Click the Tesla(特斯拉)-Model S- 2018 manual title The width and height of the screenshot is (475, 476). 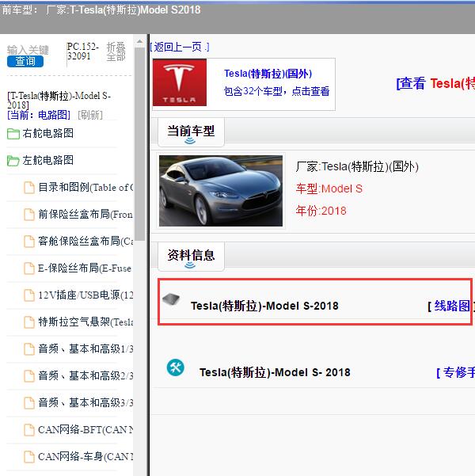[x=275, y=372]
